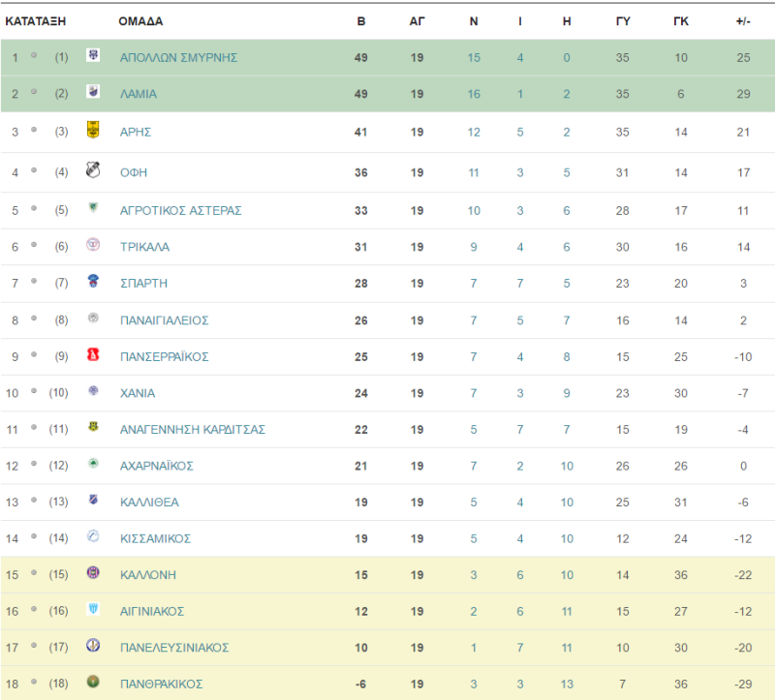Open the ΠΑΝΑΙΓΙΑΛΕΙΟΣ team page link

(x=164, y=320)
